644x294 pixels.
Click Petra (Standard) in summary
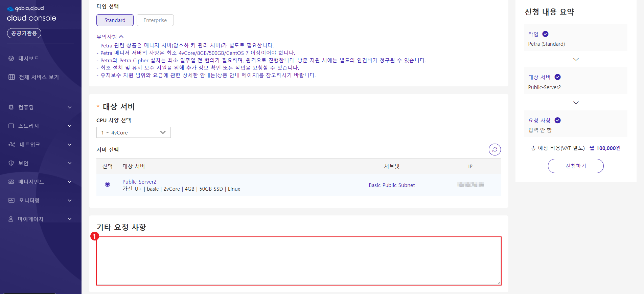547,44
